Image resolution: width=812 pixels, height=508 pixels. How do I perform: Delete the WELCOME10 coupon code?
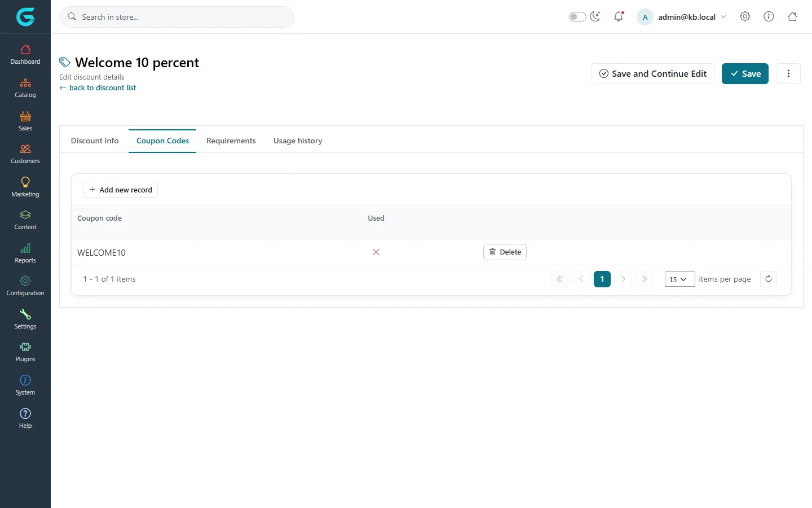point(505,252)
